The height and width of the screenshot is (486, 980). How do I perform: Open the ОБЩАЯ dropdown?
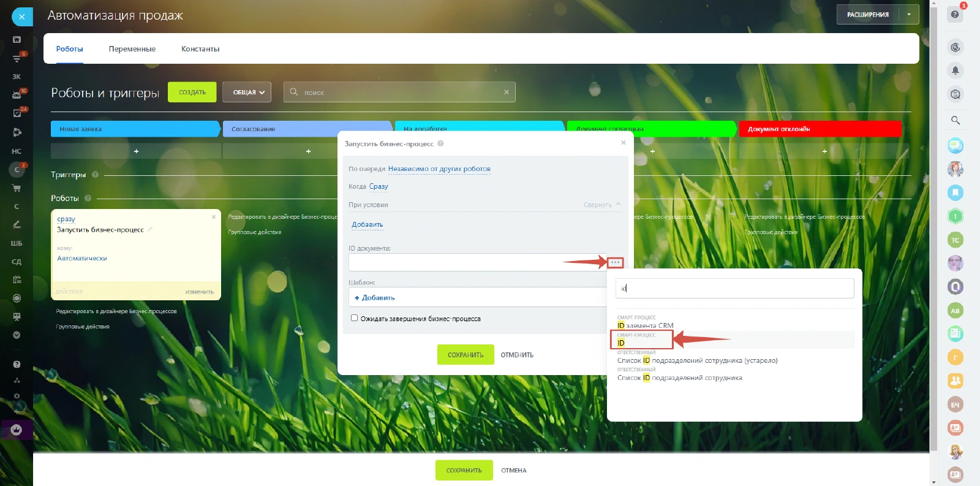[x=247, y=92]
